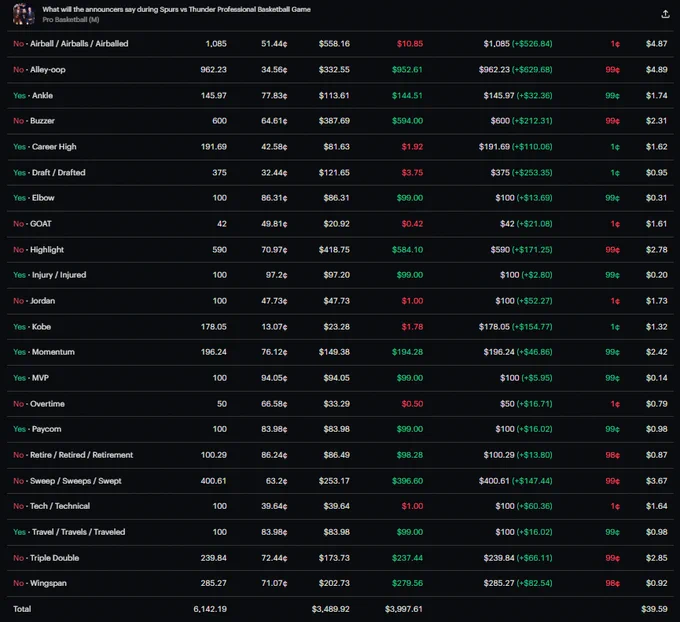
Task: Open the No - Buzzer position
Action: tap(340, 121)
